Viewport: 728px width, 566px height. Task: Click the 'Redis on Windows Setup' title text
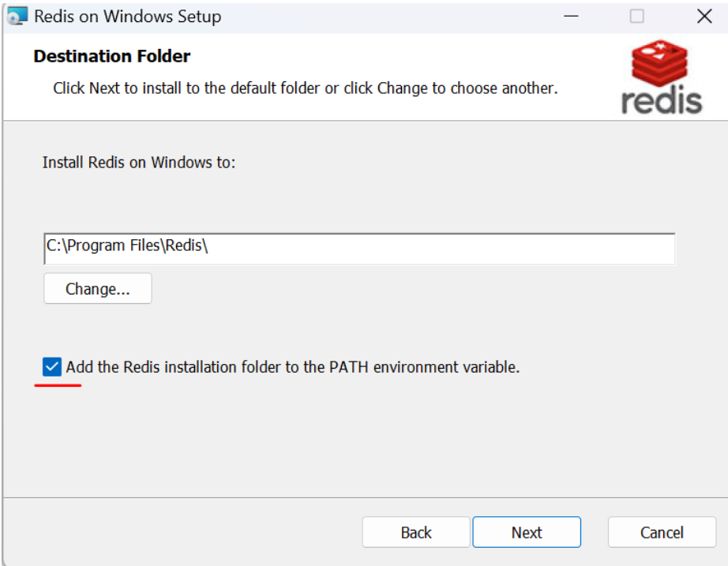128,17
